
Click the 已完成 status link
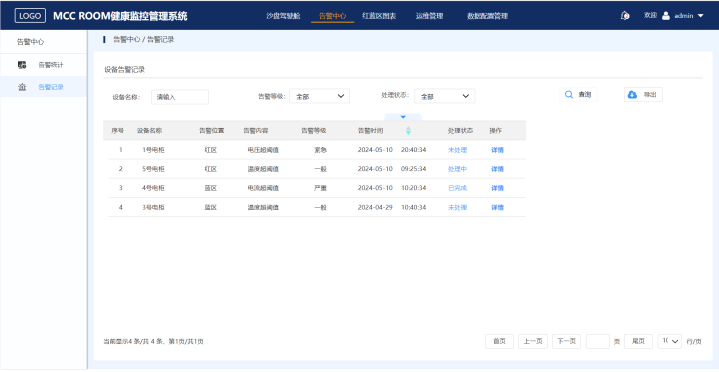[457, 188]
